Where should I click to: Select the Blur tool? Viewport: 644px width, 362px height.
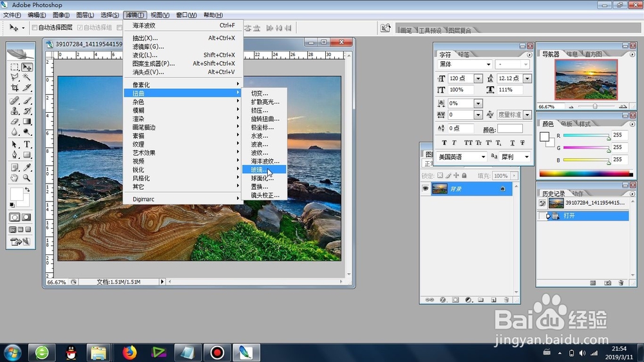[15, 132]
